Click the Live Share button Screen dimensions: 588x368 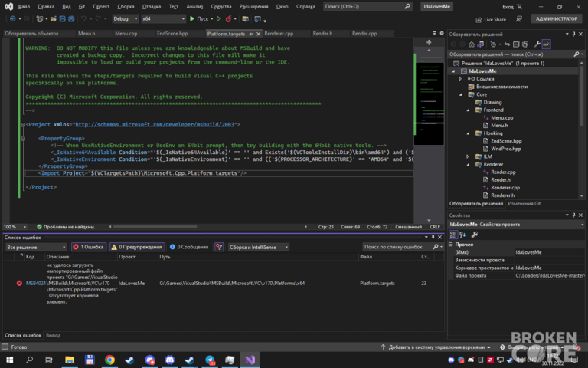click(x=491, y=19)
